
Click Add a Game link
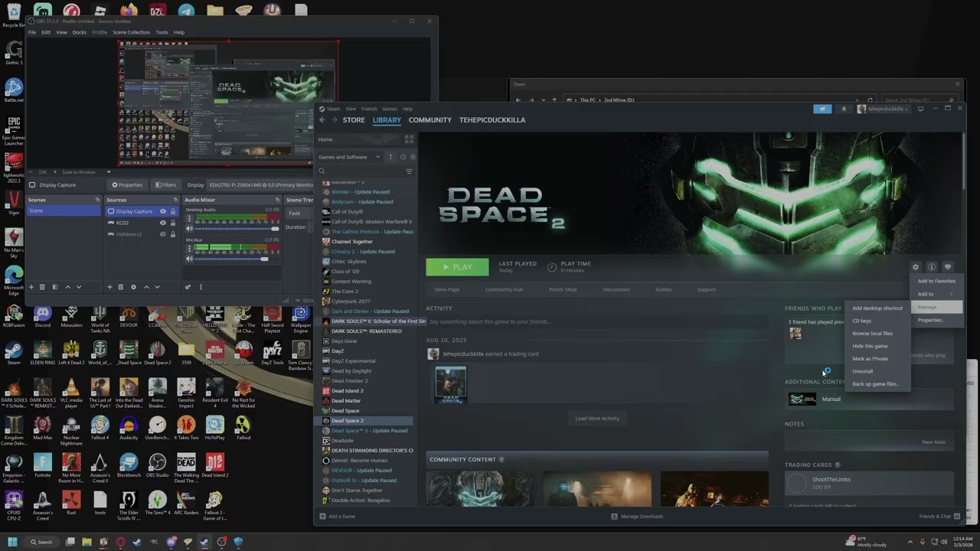[337, 517]
